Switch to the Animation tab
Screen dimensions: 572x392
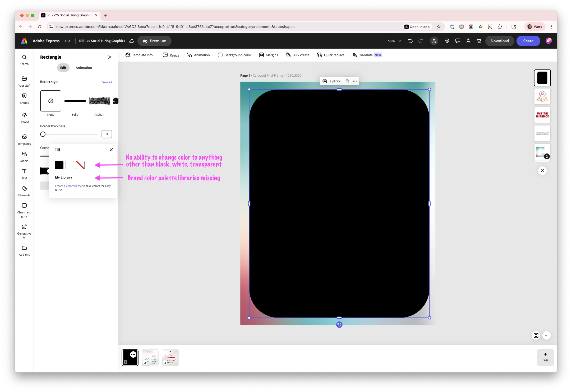click(x=84, y=68)
